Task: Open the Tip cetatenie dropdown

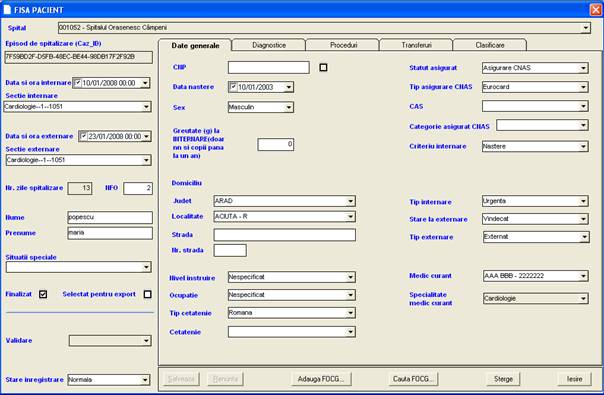Action: (x=350, y=313)
